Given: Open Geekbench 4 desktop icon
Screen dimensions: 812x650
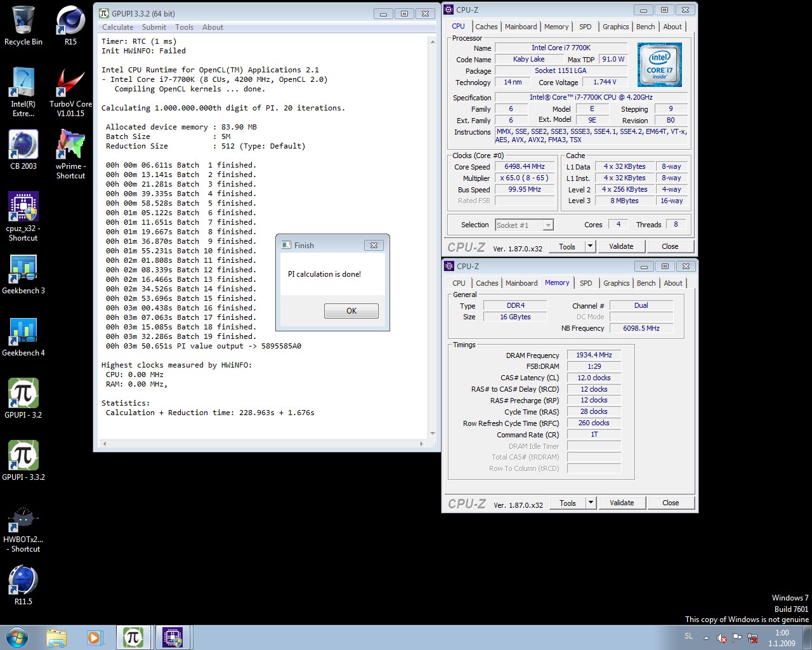Looking at the screenshot, I should click(23, 336).
